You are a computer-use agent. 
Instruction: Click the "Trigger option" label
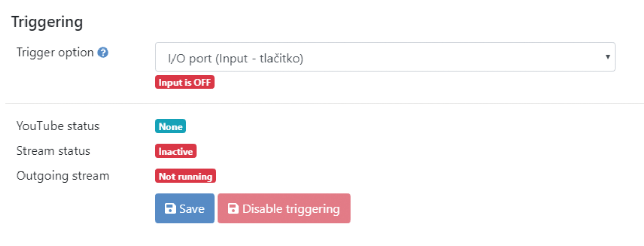pos(55,53)
